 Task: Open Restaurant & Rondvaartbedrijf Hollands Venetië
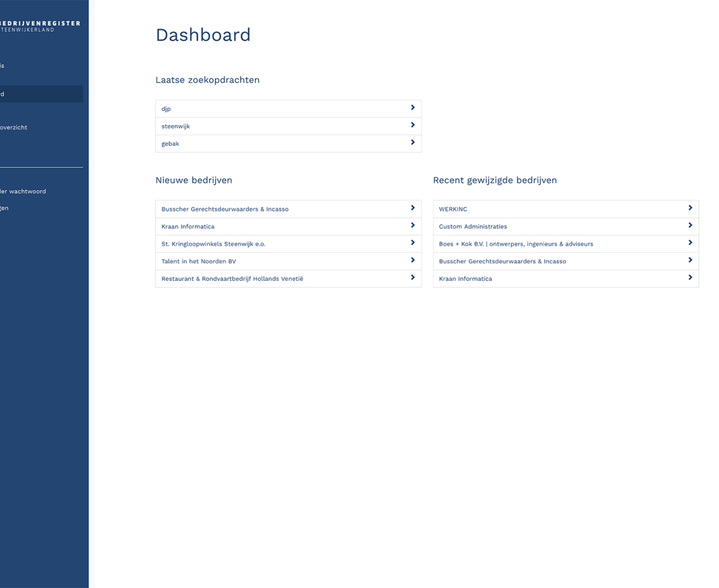[x=288, y=279]
